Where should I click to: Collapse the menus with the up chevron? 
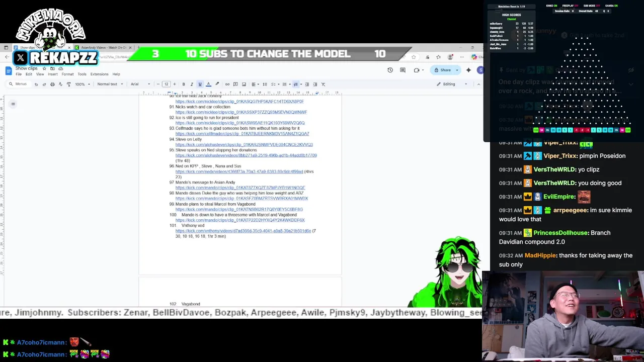pos(478,84)
